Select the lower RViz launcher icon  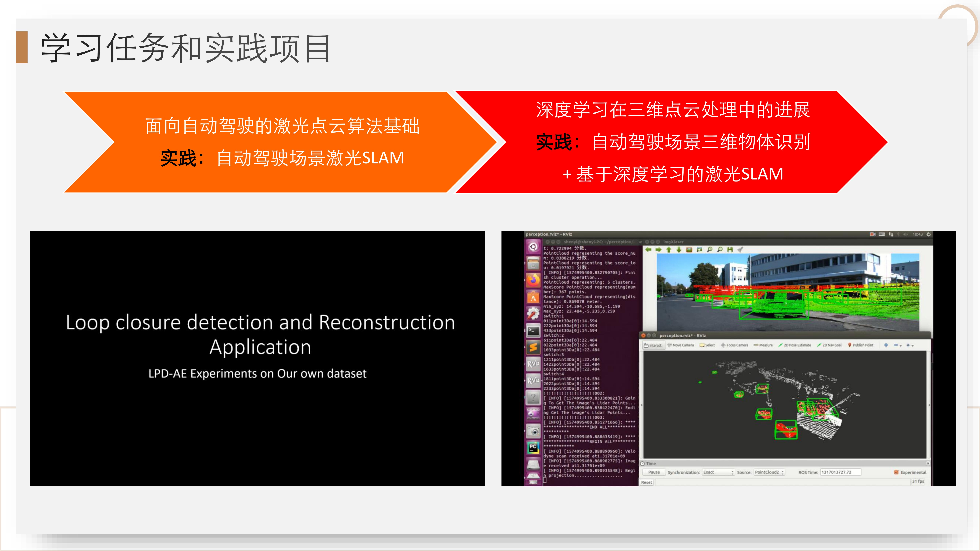[533, 381]
